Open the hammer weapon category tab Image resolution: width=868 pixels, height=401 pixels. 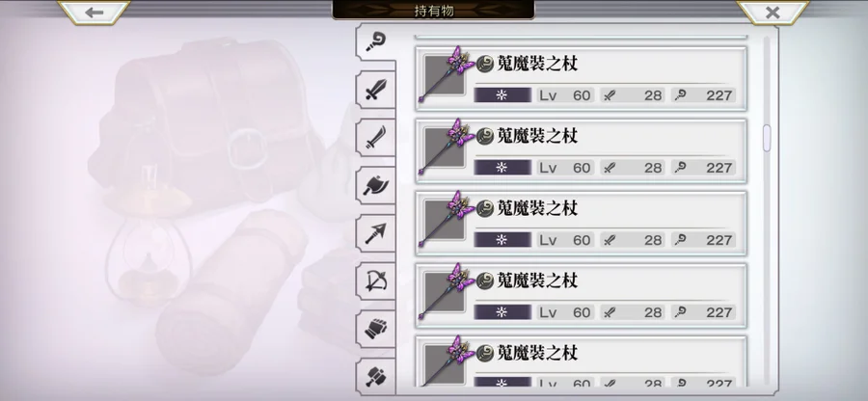[x=376, y=377]
